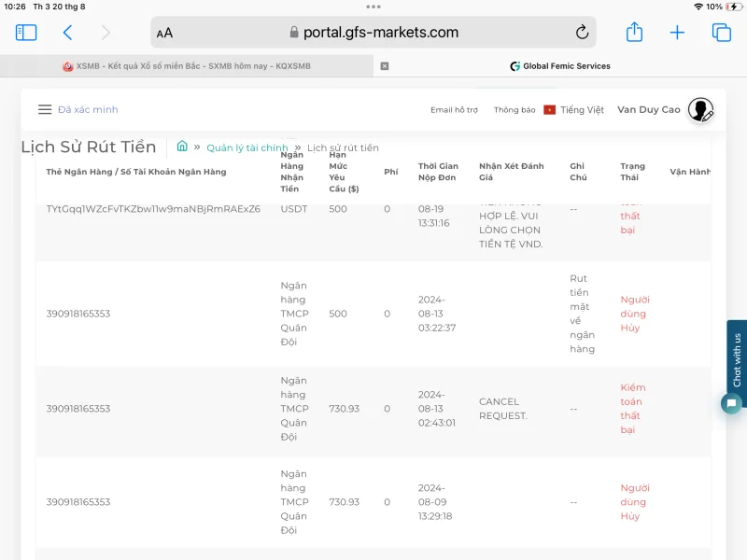Show the tab overview
Viewport: 747px width, 560px height.
(721, 33)
